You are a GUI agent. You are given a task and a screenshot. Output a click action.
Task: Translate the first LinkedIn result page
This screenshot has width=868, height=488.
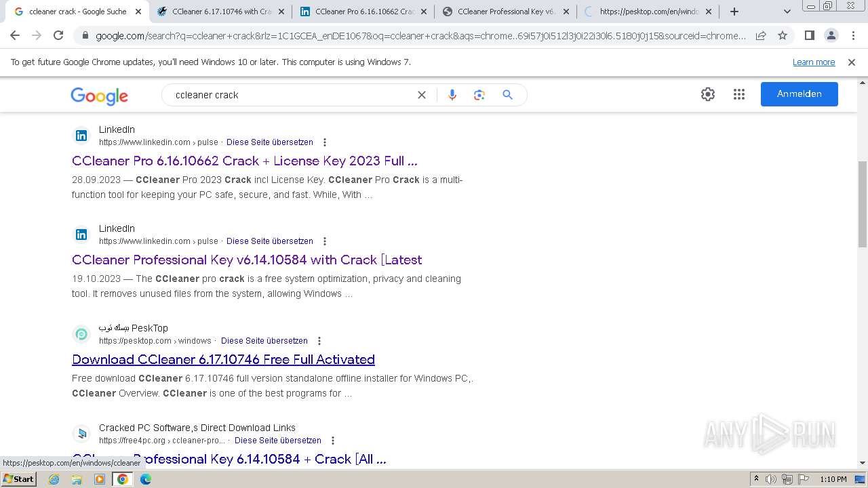pyautogui.click(x=270, y=142)
